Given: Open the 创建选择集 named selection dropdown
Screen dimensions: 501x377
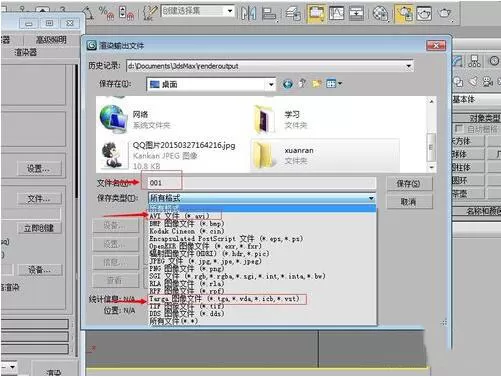Looking at the screenshot, I should pos(230,11).
